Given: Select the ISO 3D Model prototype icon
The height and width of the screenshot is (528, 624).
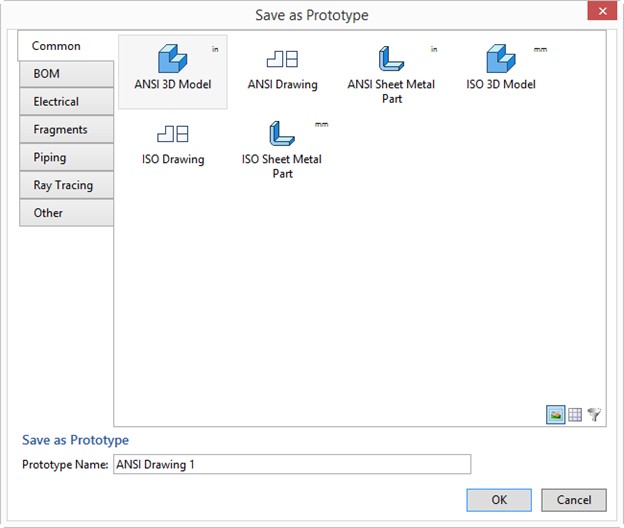Looking at the screenshot, I should coord(501,58).
